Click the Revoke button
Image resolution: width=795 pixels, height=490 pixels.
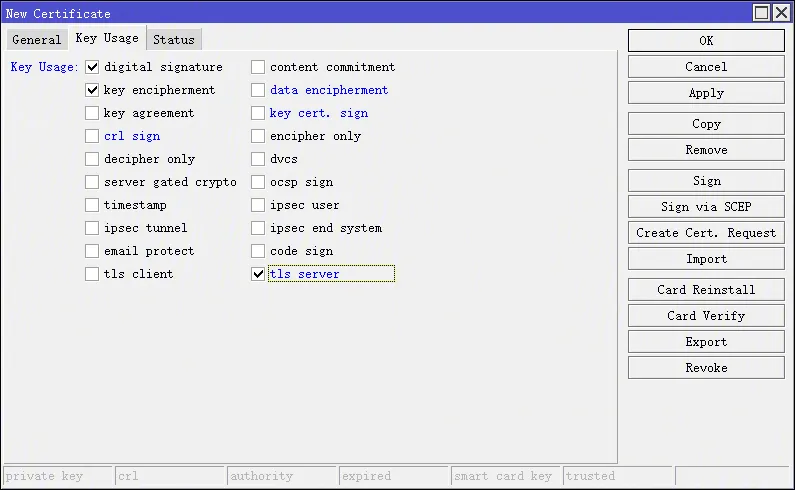coord(706,368)
